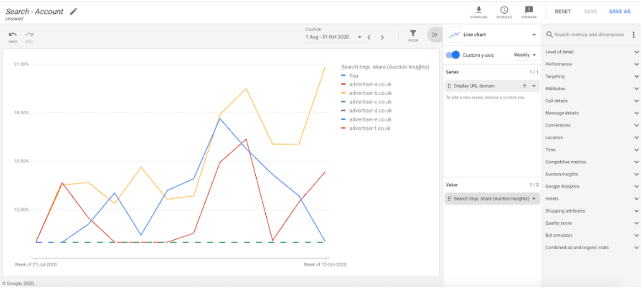This screenshot has height=290, width=644.
Task: Open the three-dot menu beside search metrics
Action: tap(633, 34)
